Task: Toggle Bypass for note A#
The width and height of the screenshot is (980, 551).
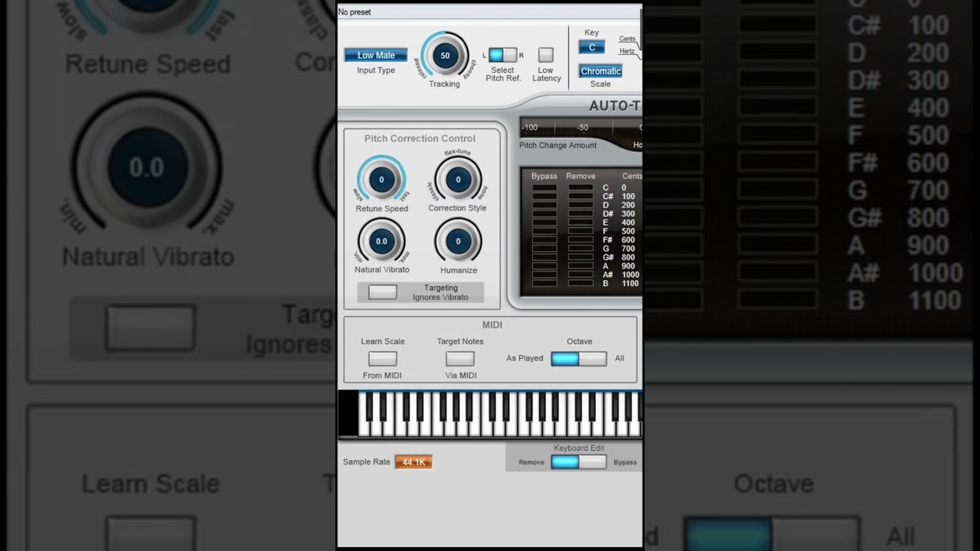Action: point(544,275)
